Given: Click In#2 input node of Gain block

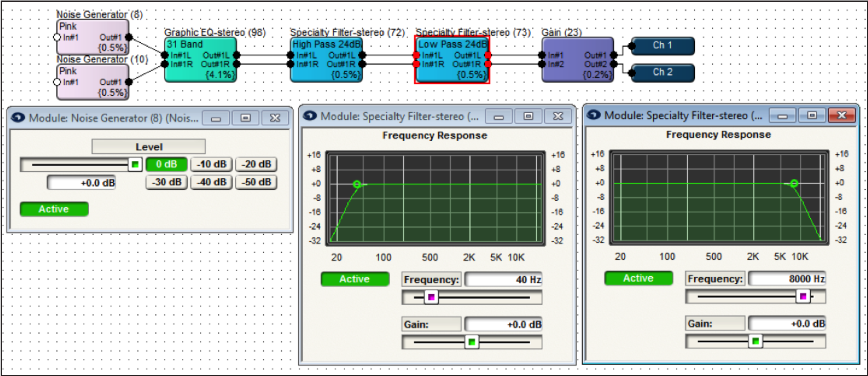Looking at the screenshot, I should [x=542, y=64].
